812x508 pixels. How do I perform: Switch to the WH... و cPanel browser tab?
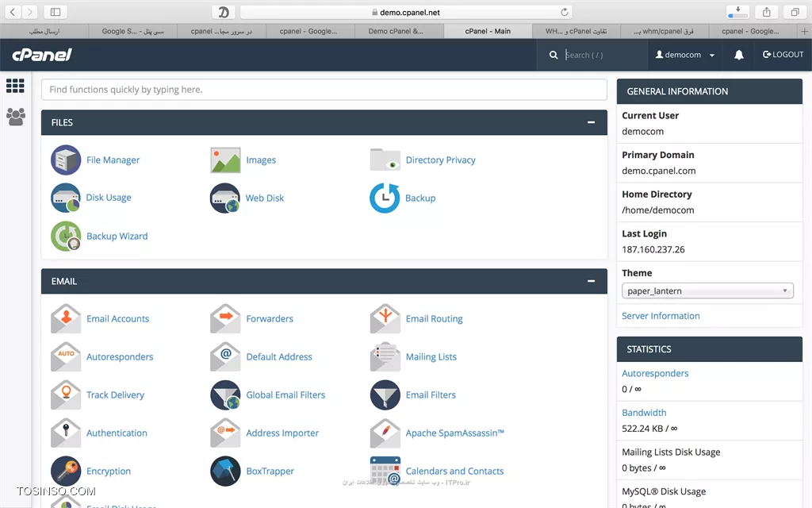tap(576, 31)
